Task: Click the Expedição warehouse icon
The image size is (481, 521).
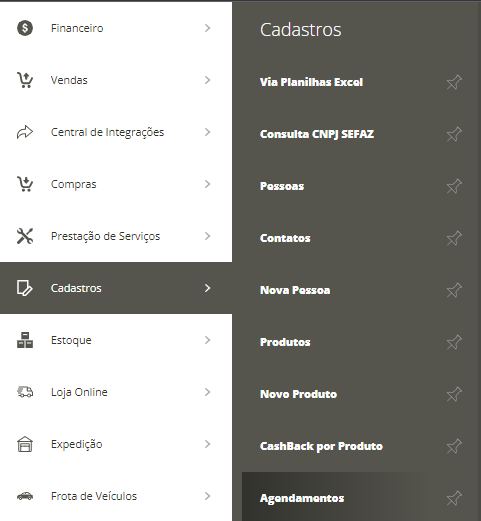Action: tap(25, 444)
